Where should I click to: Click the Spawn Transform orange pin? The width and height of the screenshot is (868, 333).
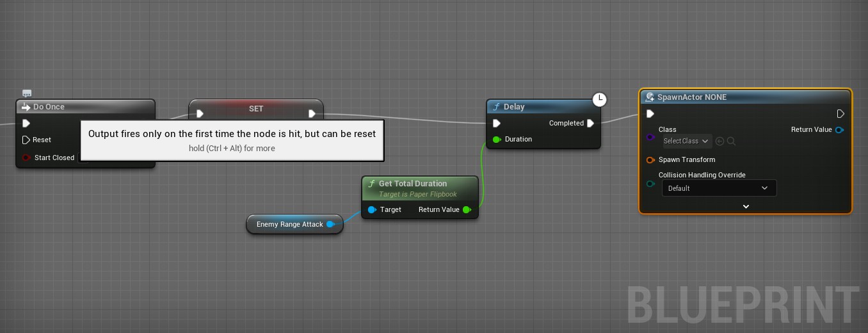[x=650, y=159]
